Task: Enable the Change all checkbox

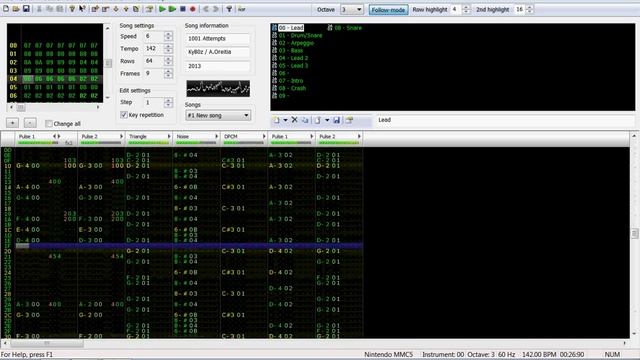Action: pyautogui.click(x=49, y=123)
